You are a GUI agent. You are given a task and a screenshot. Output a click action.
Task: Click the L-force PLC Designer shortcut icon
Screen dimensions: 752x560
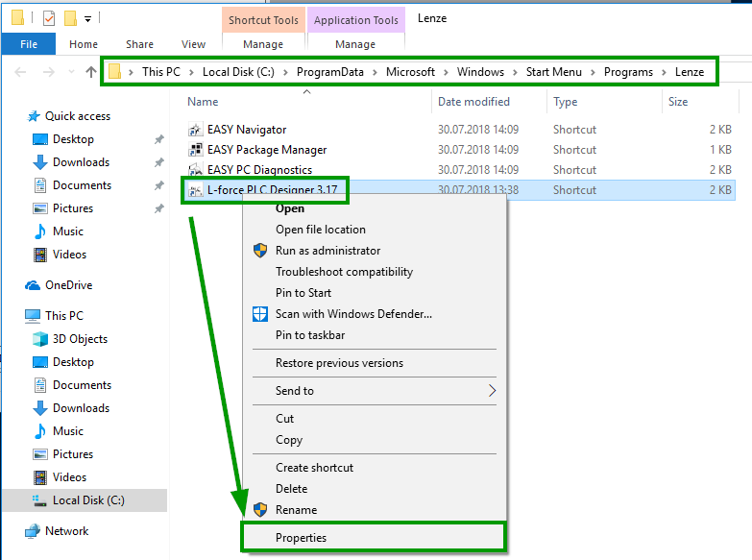point(196,190)
